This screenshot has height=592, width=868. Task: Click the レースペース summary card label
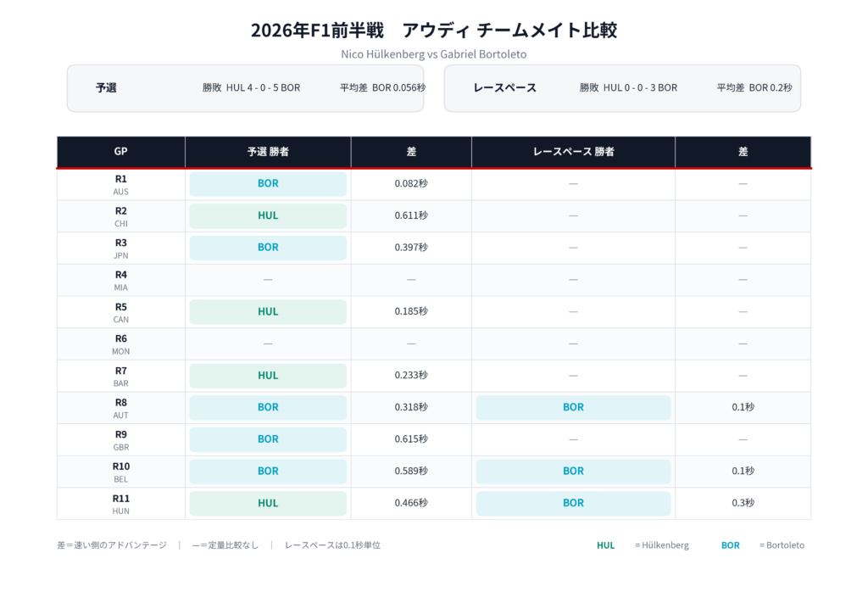click(x=505, y=87)
